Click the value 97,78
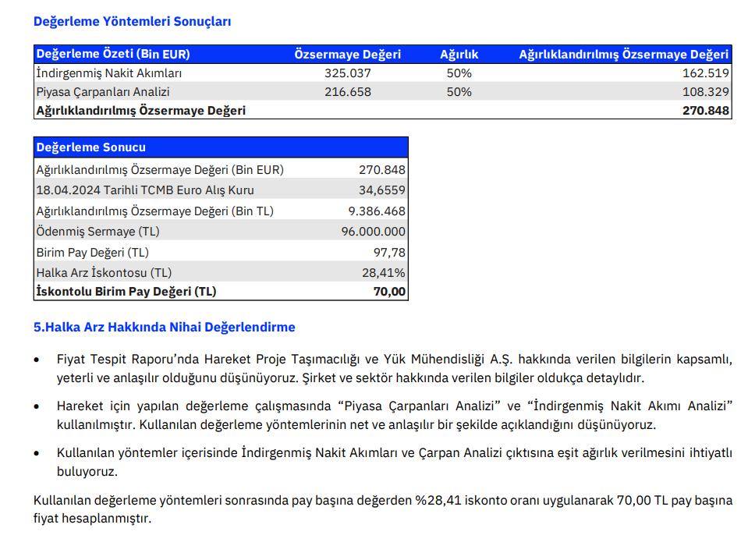 click(x=389, y=253)
